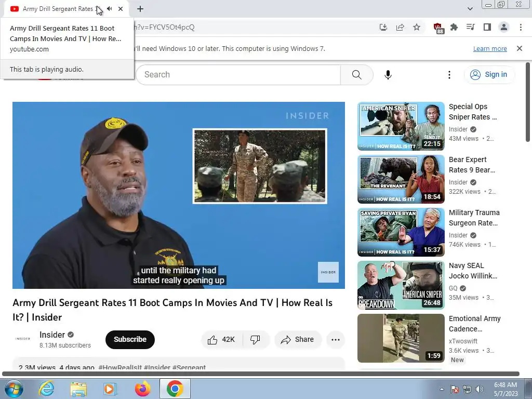Launch Firefox from the taskbar
The height and width of the screenshot is (399, 532).
[x=142, y=389]
